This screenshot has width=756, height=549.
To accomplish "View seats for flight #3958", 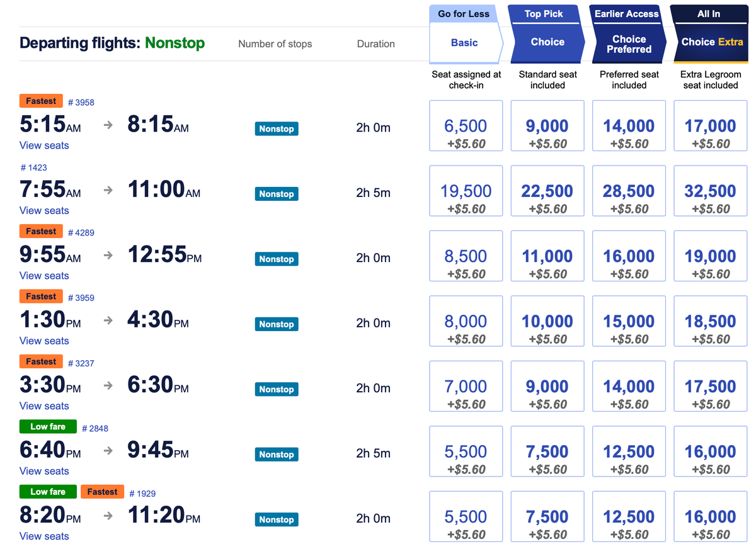I will (43, 145).
